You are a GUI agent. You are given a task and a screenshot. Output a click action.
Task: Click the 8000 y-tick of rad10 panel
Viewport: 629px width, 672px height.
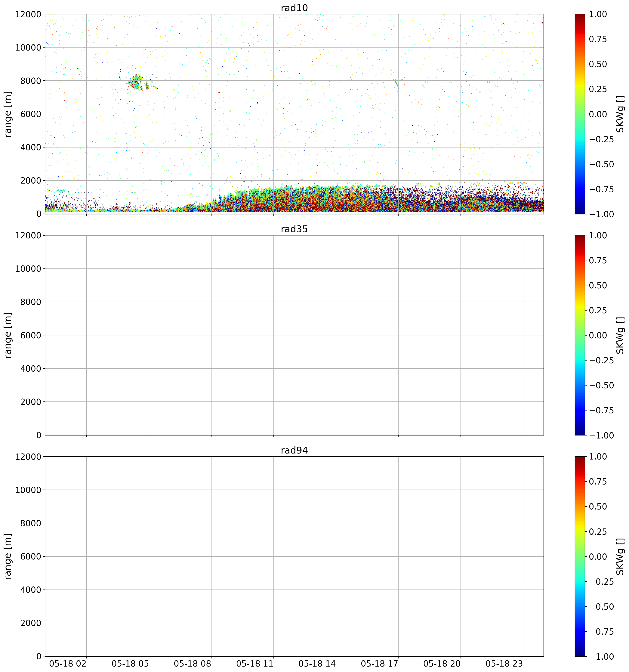(30, 81)
